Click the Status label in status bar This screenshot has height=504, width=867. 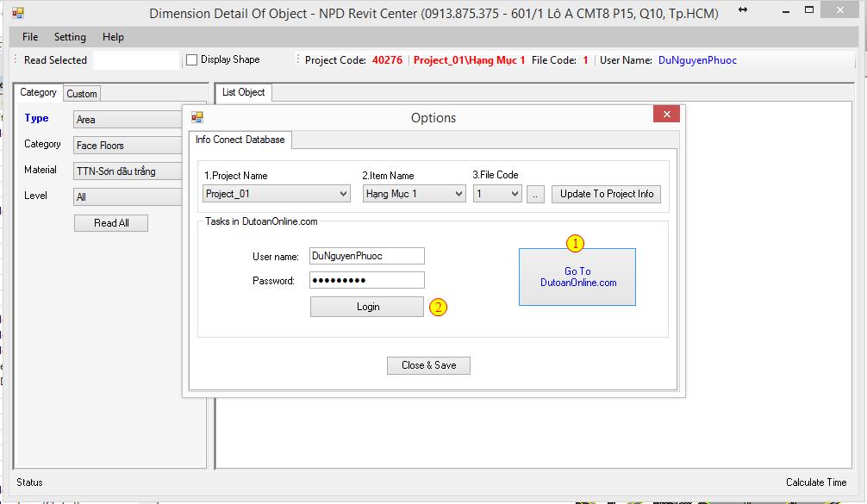click(29, 482)
